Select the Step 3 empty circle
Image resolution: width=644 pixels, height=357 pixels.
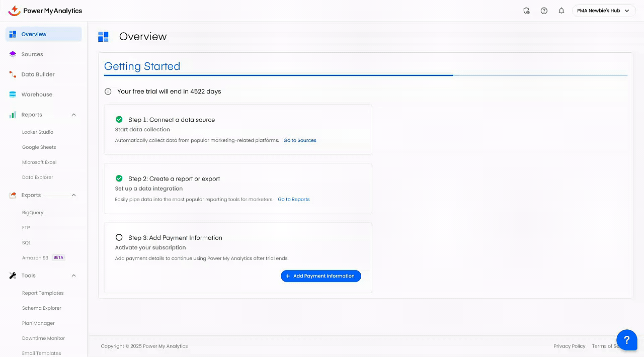(119, 237)
